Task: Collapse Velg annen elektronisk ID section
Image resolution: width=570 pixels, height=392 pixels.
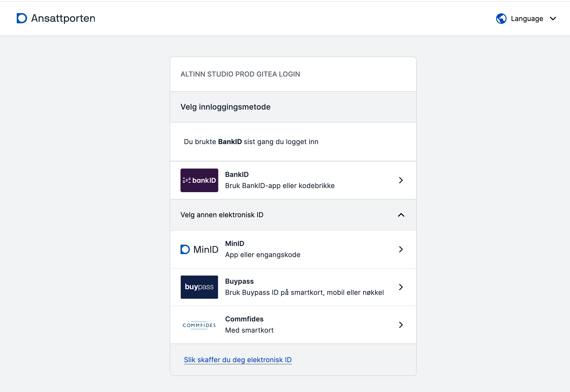Action: (293, 215)
